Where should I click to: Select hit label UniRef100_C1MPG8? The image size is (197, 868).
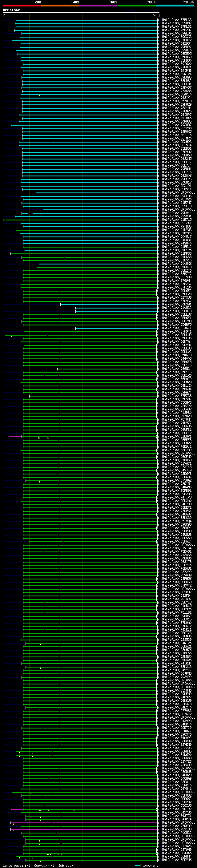click(176, 254)
